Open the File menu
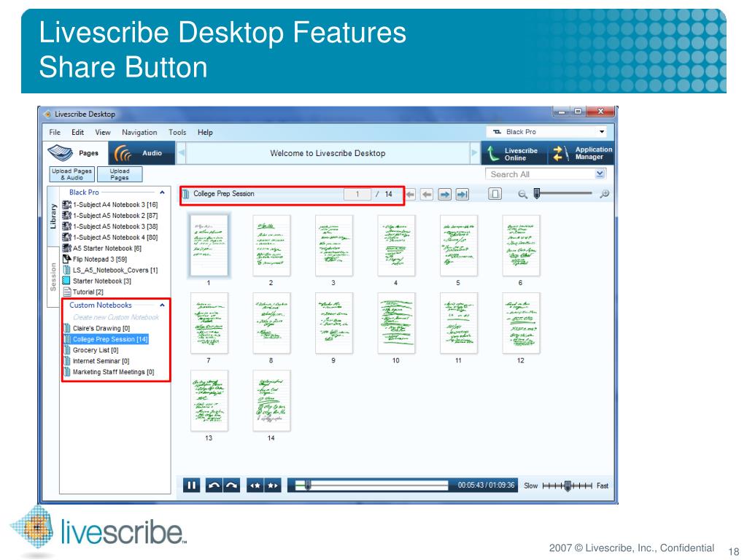The image size is (747, 560). coord(55,133)
